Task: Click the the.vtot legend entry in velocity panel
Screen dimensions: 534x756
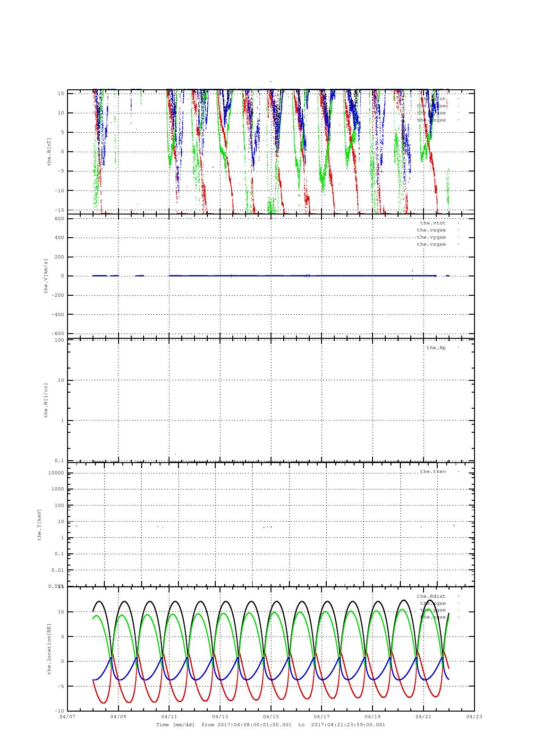Action: (432, 223)
